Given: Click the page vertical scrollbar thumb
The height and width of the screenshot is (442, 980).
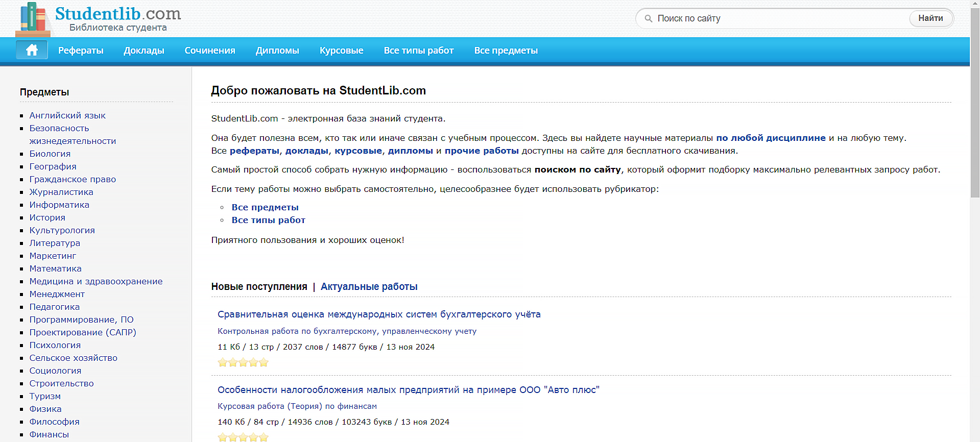Looking at the screenshot, I should (975, 102).
